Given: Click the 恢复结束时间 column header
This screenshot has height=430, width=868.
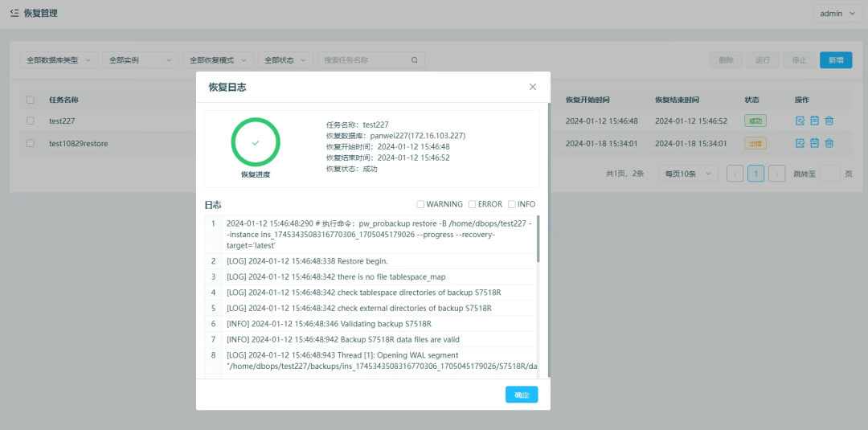Looking at the screenshot, I should [678, 100].
